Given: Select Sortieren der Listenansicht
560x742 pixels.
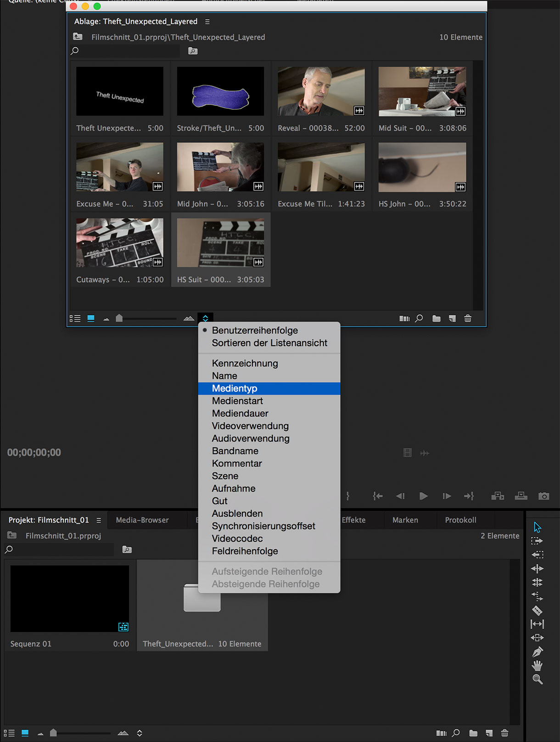Looking at the screenshot, I should click(x=269, y=343).
